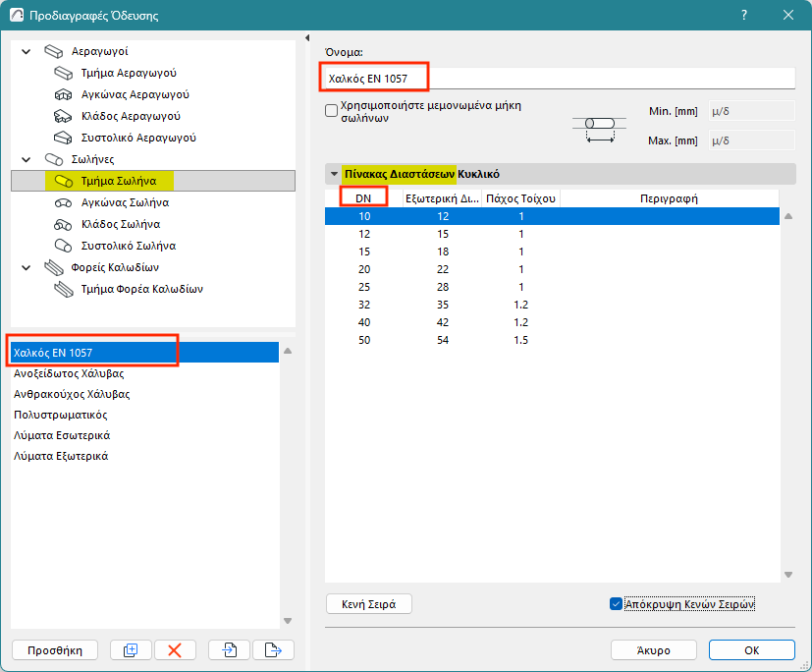Click the Τμήμα Αεραγωγού icon
This screenshot has width=812, height=672.
coord(63,73)
